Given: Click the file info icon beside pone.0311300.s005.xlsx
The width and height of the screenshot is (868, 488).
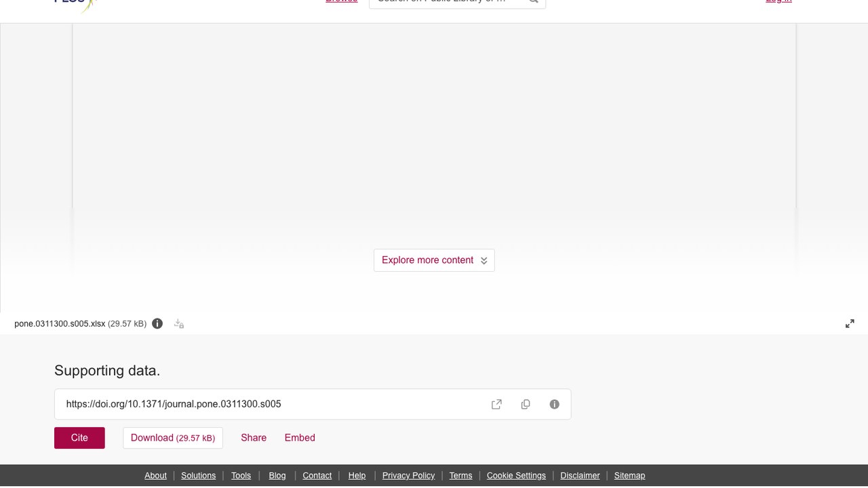Looking at the screenshot, I should click(157, 323).
